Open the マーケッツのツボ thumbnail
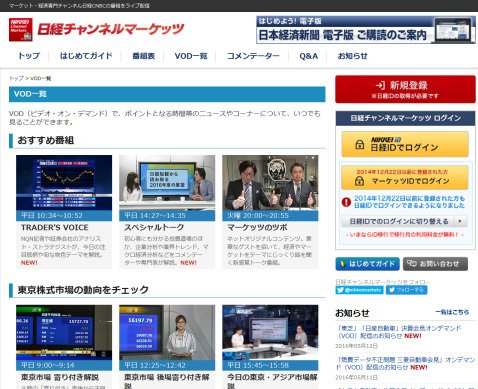This screenshot has height=389, width=478. (270, 183)
